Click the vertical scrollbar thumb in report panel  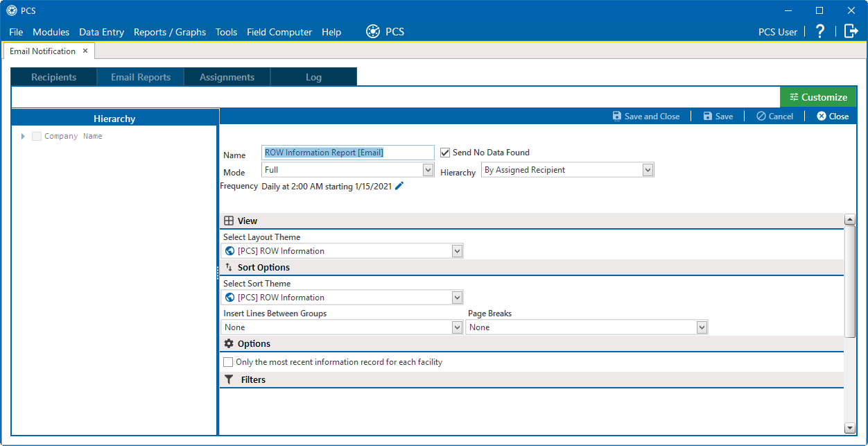[x=850, y=281]
